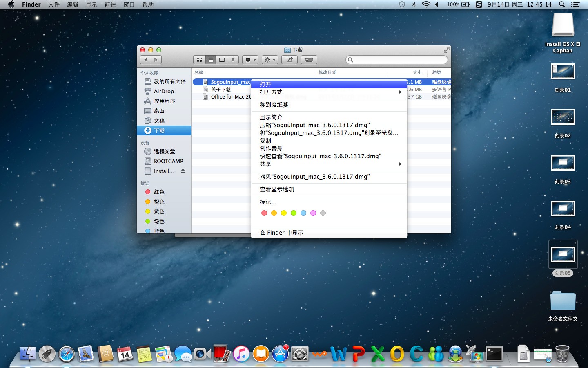Choose 标记… in context menu

(329, 202)
